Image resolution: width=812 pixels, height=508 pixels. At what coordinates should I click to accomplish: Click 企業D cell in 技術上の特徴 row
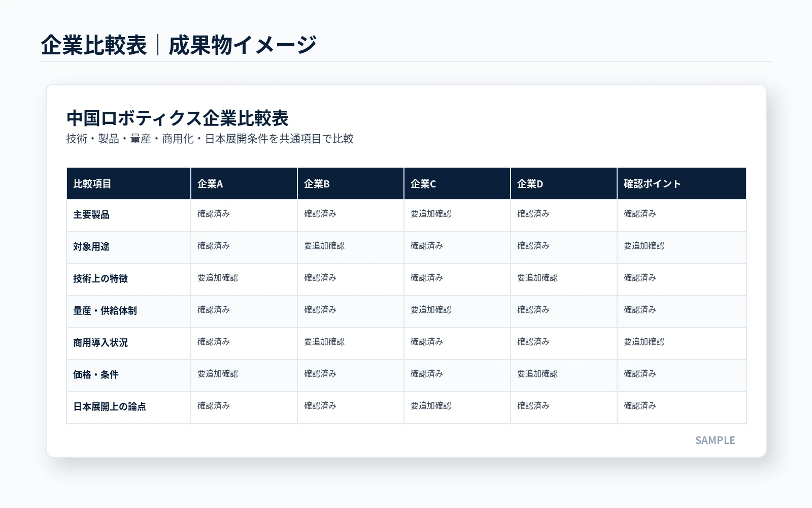pos(564,279)
